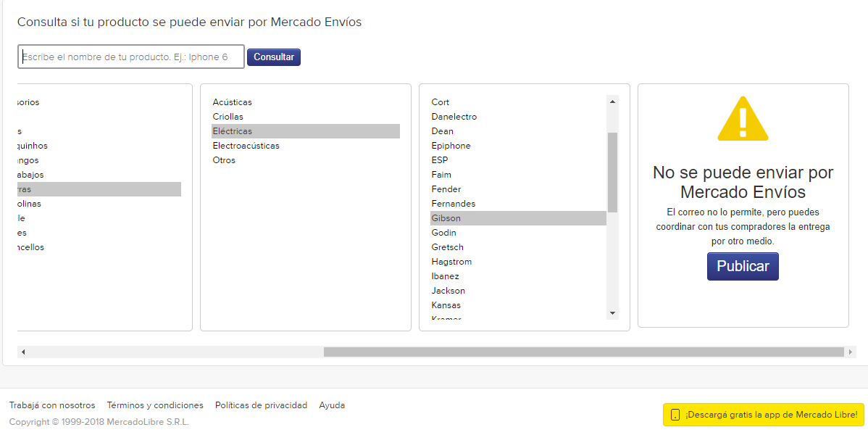Click horizontal scrollbar right arrow
The image size is (868, 435).
851,352
